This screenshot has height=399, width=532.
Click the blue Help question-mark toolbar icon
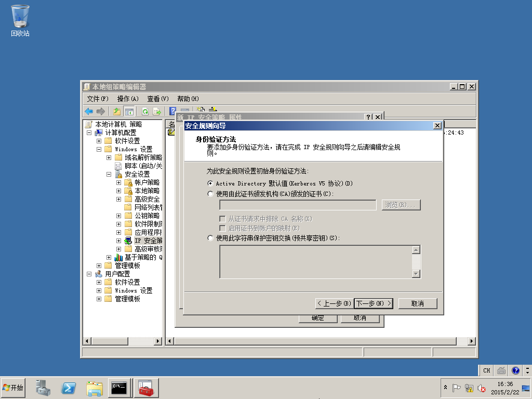(172, 111)
